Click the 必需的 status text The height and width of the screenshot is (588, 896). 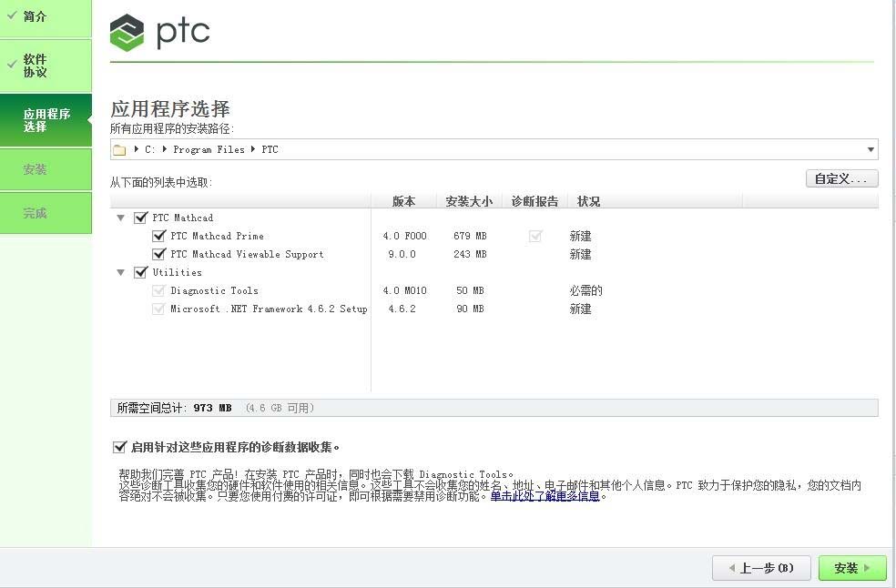click(x=585, y=291)
